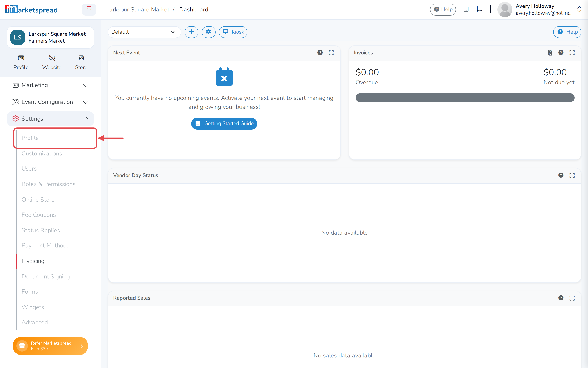588x368 pixels.
Task: Open the Avery Holloway user avatar
Action: coord(505,9)
